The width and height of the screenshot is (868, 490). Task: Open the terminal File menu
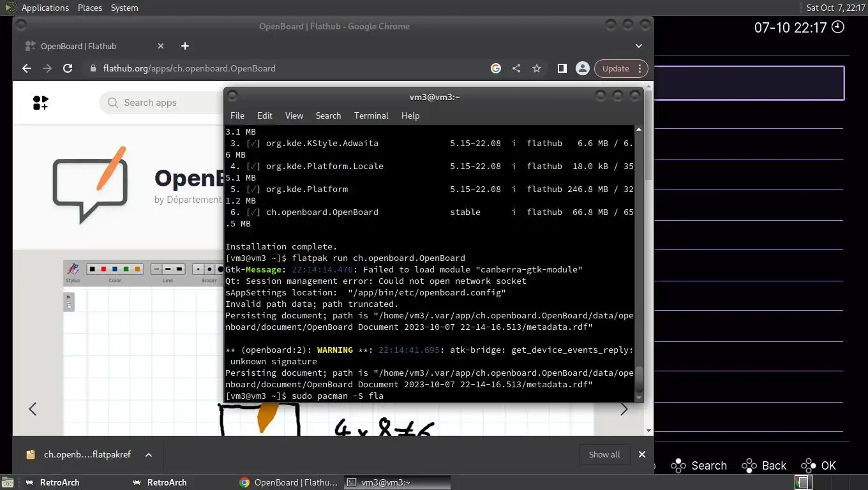[237, 115]
